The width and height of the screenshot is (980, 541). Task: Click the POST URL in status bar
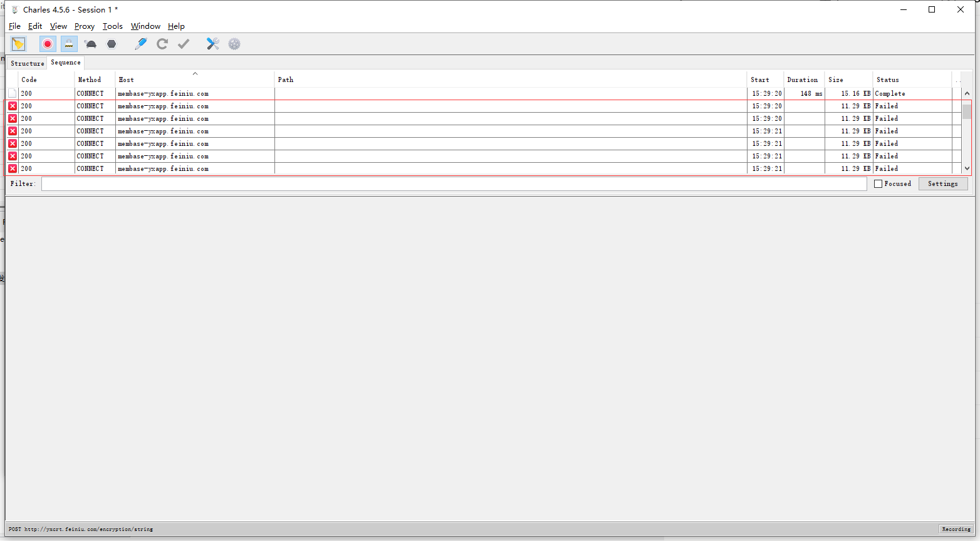click(81, 529)
